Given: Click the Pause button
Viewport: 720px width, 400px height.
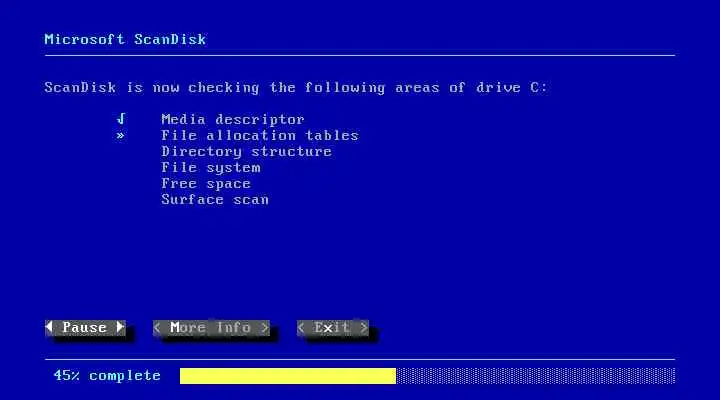Looking at the screenshot, I should click(x=85, y=327).
